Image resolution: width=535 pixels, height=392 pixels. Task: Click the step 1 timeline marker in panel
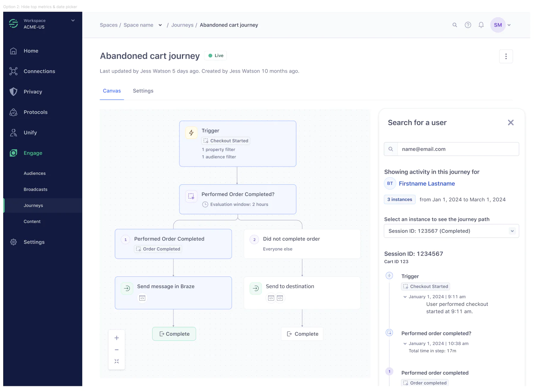coord(390,371)
